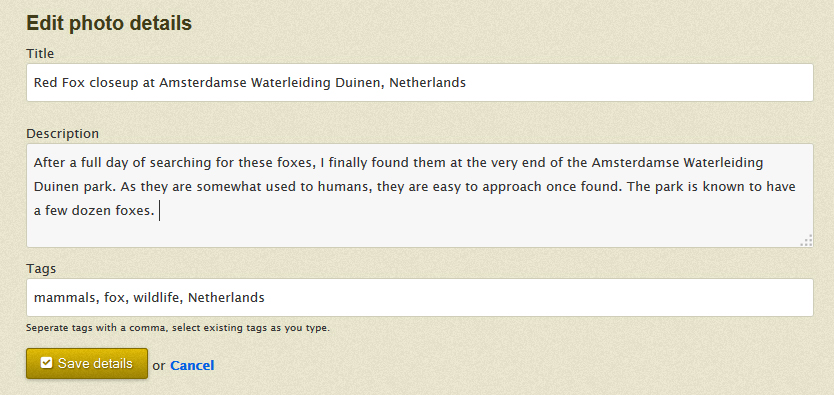Click the 'Edit photo details' heading
Screen dimensions: 834x395
[x=109, y=23]
